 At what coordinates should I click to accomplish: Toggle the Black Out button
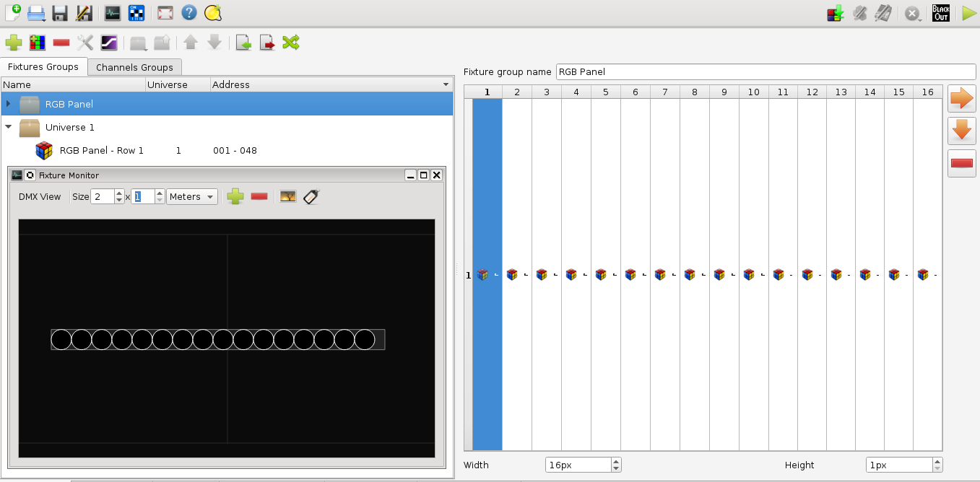click(x=941, y=13)
